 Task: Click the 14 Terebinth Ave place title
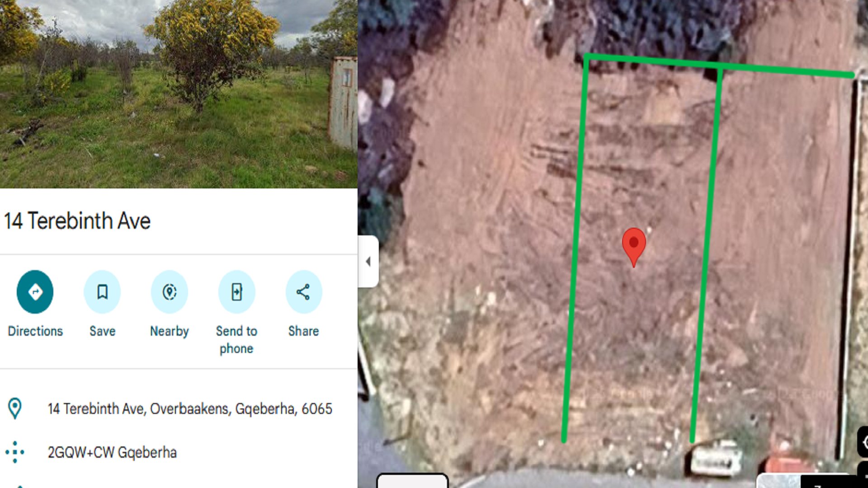[x=77, y=221]
